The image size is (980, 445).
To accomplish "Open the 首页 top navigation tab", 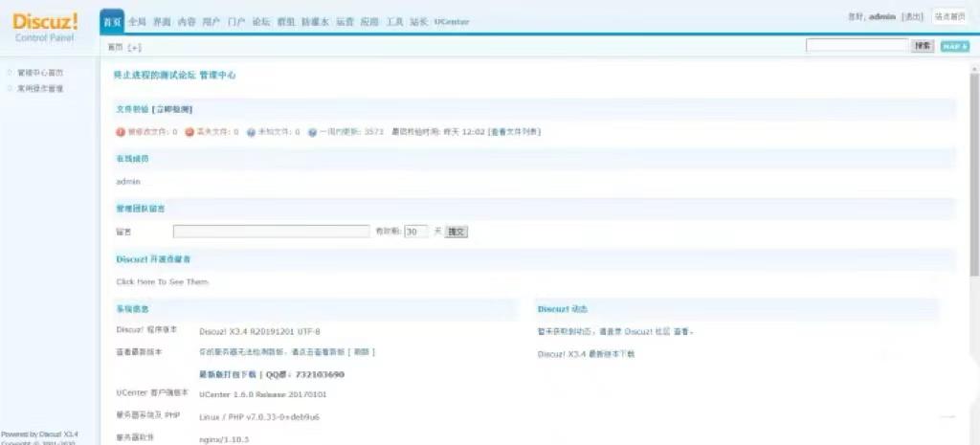I will click(112, 22).
